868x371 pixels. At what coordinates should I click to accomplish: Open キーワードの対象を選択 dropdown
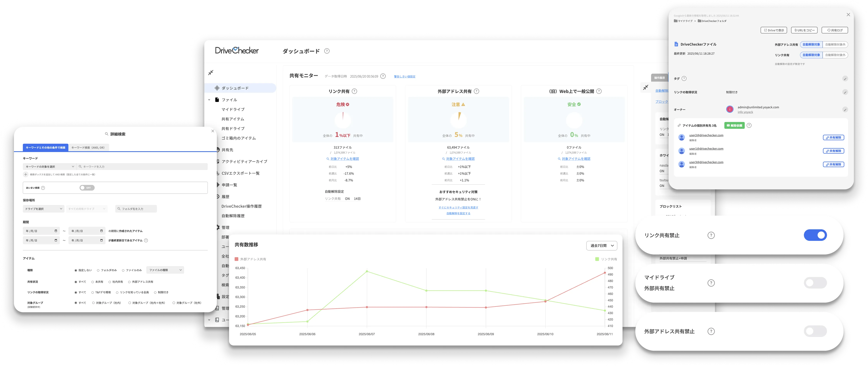pyautogui.click(x=50, y=167)
